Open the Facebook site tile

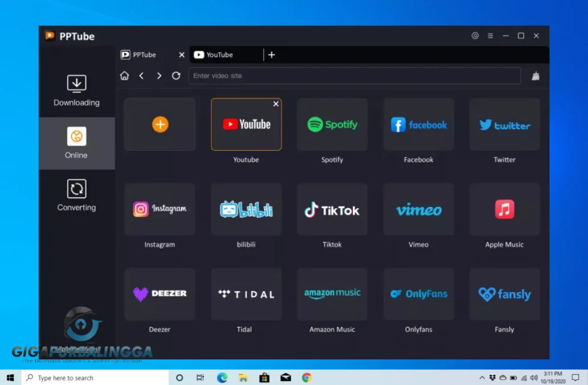tap(418, 125)
